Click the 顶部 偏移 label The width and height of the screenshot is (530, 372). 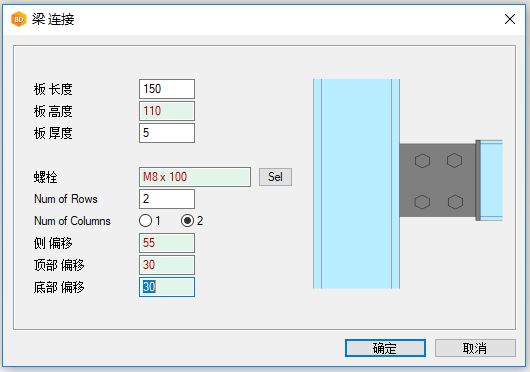point(59,265)
